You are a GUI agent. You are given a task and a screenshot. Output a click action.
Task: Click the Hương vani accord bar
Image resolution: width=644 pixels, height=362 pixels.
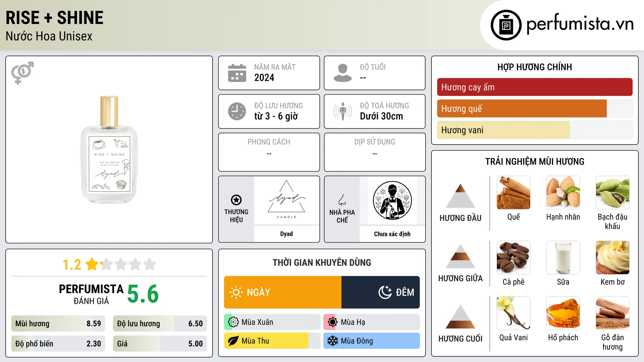(535, 130)
